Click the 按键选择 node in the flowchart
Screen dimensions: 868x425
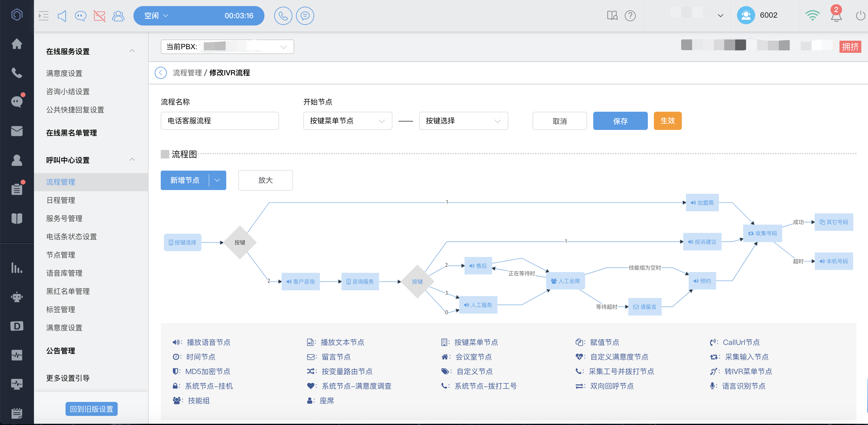(x=183, y=242)
